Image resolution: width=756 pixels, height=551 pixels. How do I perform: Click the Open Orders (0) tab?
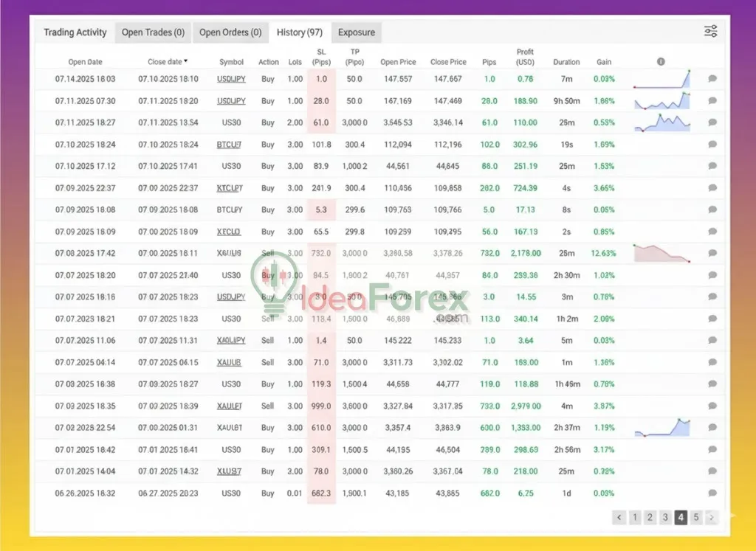click(x=230, y=32)
